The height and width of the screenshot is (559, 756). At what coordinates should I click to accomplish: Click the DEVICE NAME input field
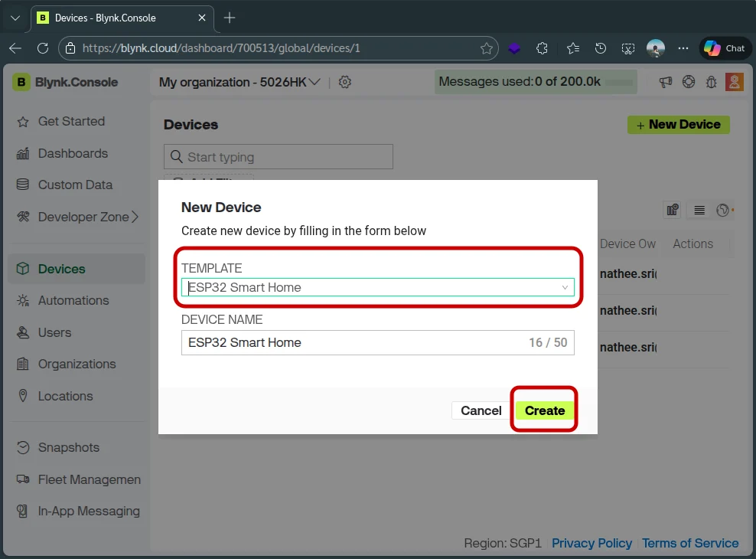coord(352,342)
